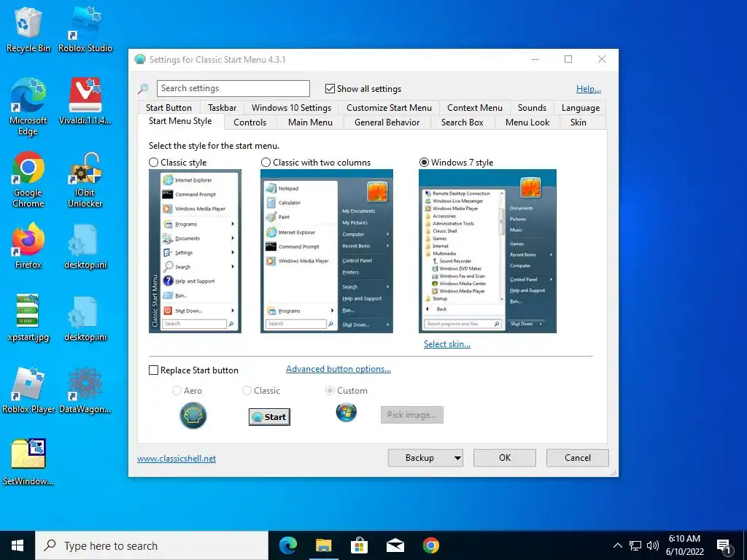The width and height of the screenshot is (747, 560).
Task: Open the Windows 10 Settings tab
Action: [x=292, y=108]
